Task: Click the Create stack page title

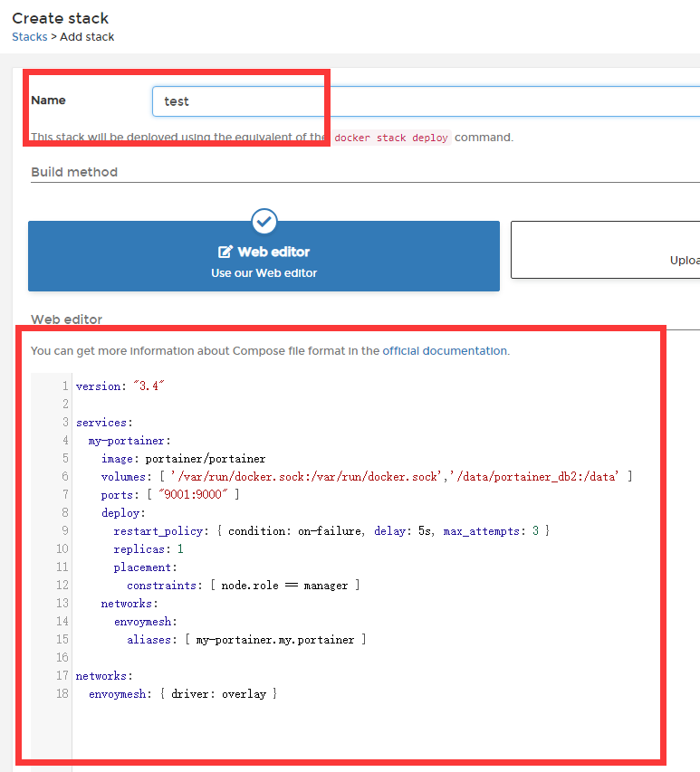Action: pos(60,18)
